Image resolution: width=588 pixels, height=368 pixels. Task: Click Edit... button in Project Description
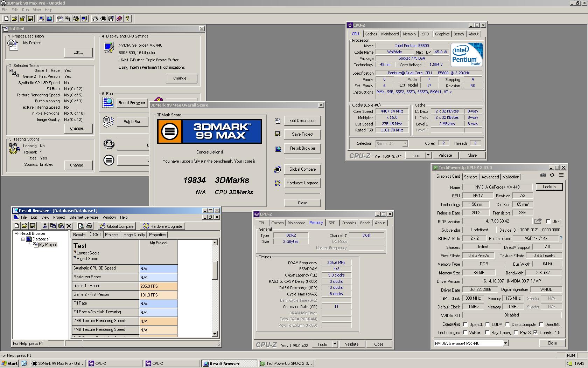pos(78,52)
